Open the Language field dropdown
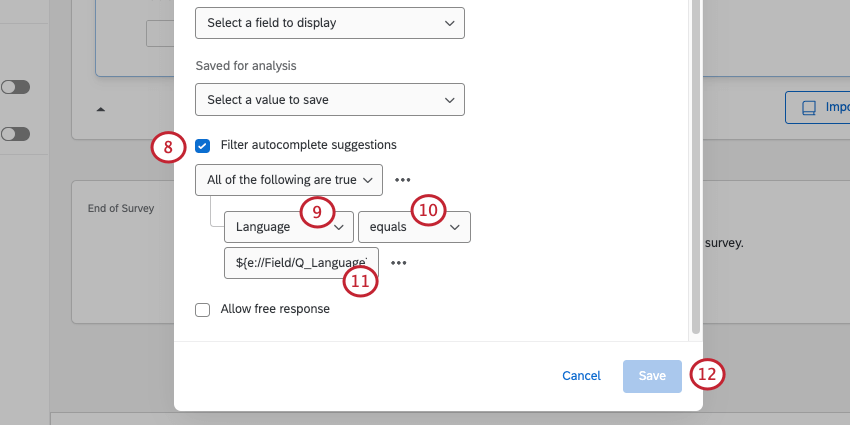 point(288,227)
